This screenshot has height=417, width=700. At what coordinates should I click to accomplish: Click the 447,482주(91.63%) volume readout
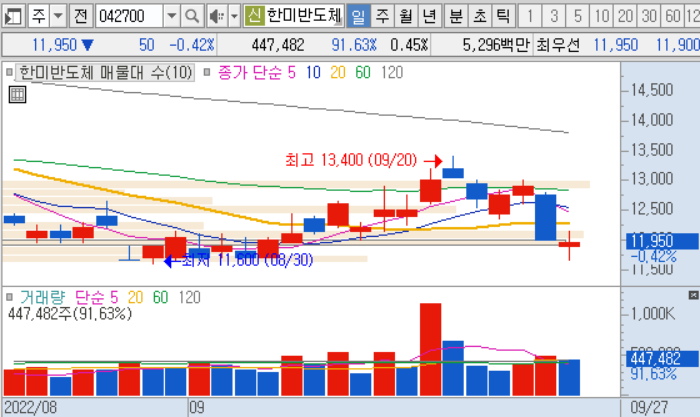click(70, 314)
